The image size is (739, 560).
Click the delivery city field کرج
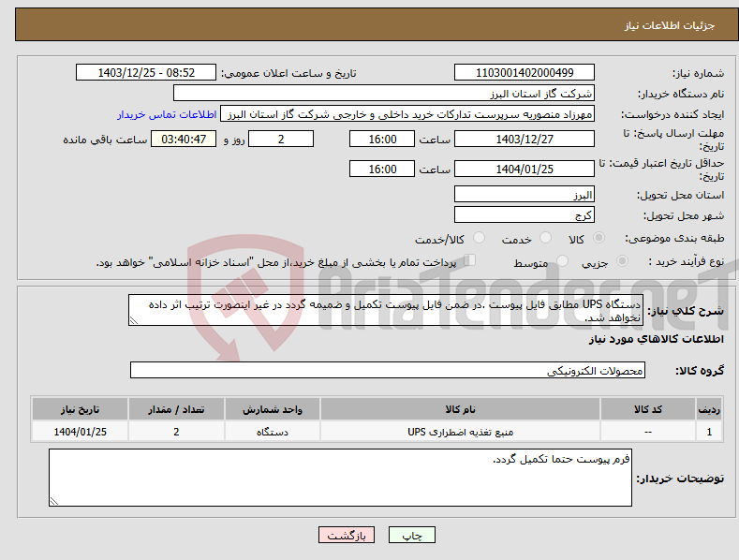(x=525, y=215)
